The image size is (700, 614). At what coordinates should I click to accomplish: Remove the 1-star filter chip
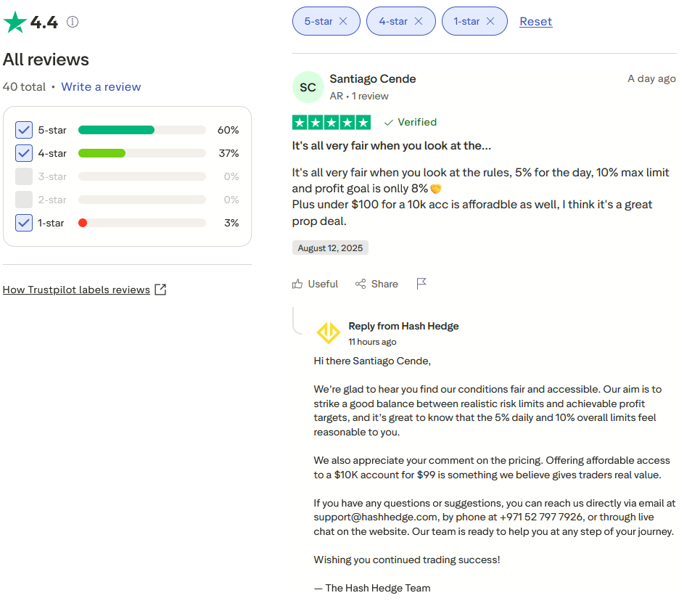pyautogui.click(x=490, y=21)
